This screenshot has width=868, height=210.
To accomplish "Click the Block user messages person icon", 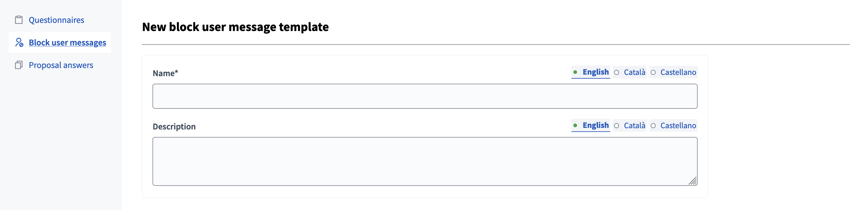I will point(19,43).
